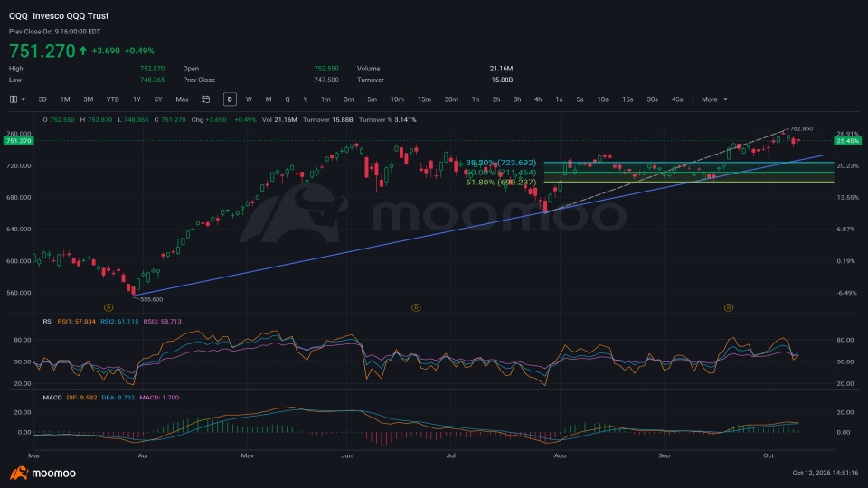
Task: Switch to 2h interval
Action: 496,99
